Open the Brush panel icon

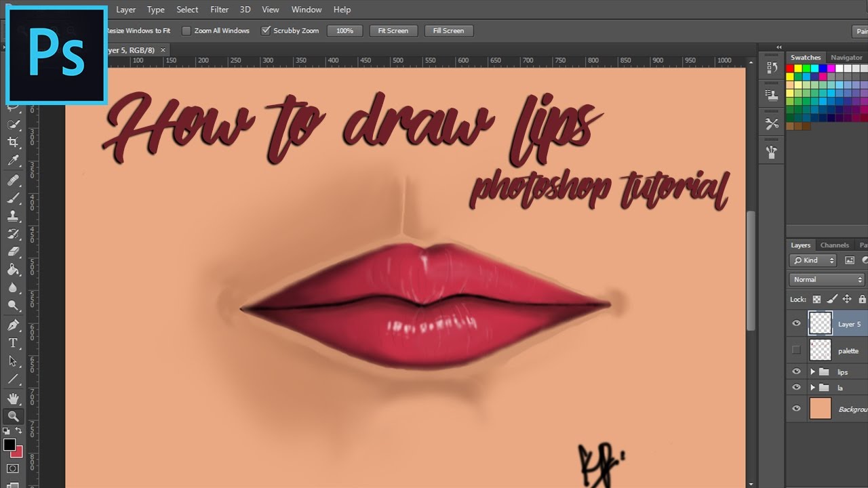coord(772,152)
